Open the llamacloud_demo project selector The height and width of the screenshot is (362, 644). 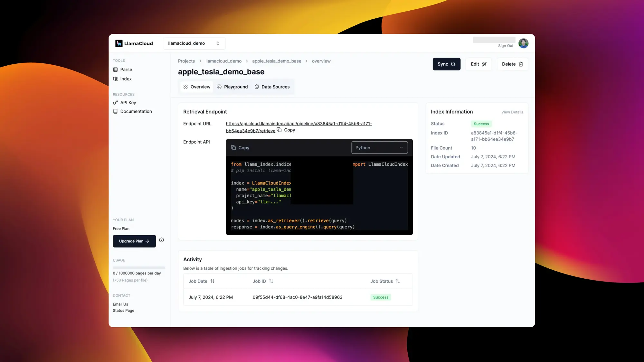194,43
